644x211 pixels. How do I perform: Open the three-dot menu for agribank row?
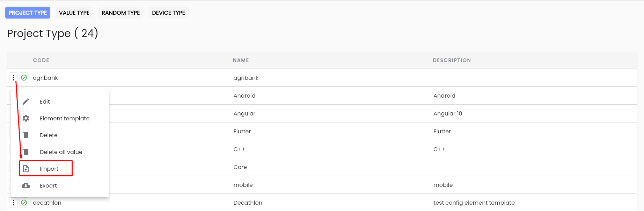(14, 78)
